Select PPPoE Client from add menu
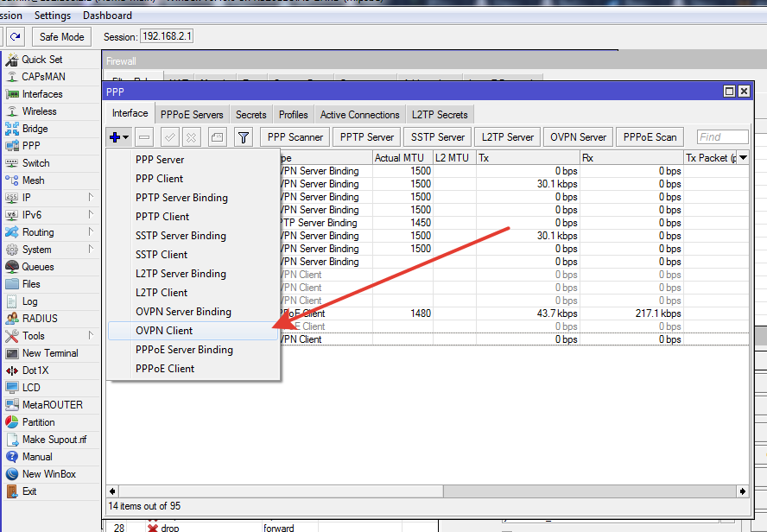 click(193, 369)
